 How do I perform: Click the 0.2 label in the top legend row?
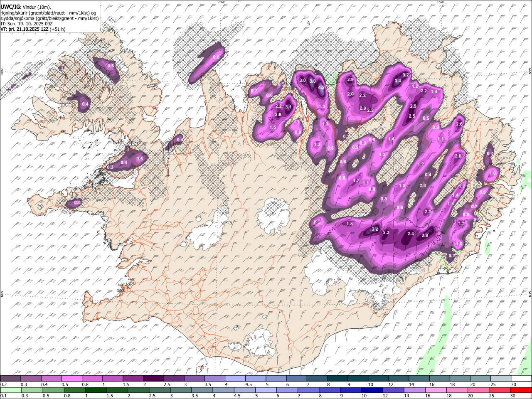pos(4,384)
